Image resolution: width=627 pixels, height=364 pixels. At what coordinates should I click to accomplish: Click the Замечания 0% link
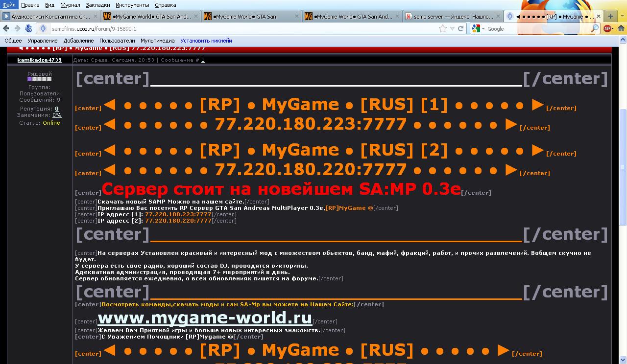click(x=57, y=115)
